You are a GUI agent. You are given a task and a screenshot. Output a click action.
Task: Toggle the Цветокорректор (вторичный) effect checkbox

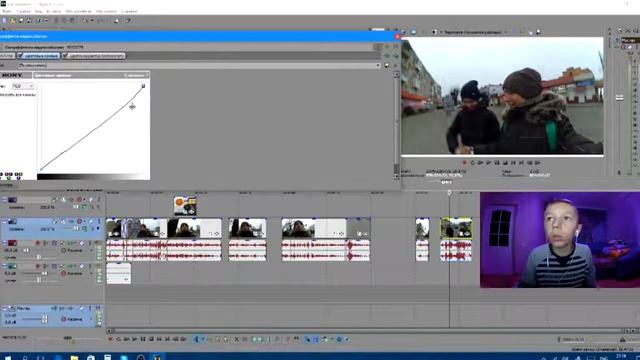[x=65, y=56]
